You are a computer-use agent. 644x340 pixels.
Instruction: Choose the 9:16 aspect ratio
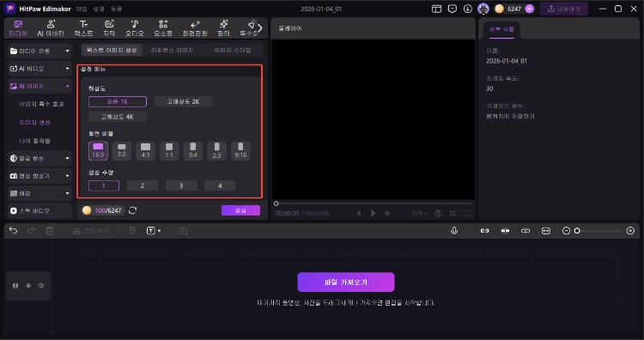(x=240, y=151)
